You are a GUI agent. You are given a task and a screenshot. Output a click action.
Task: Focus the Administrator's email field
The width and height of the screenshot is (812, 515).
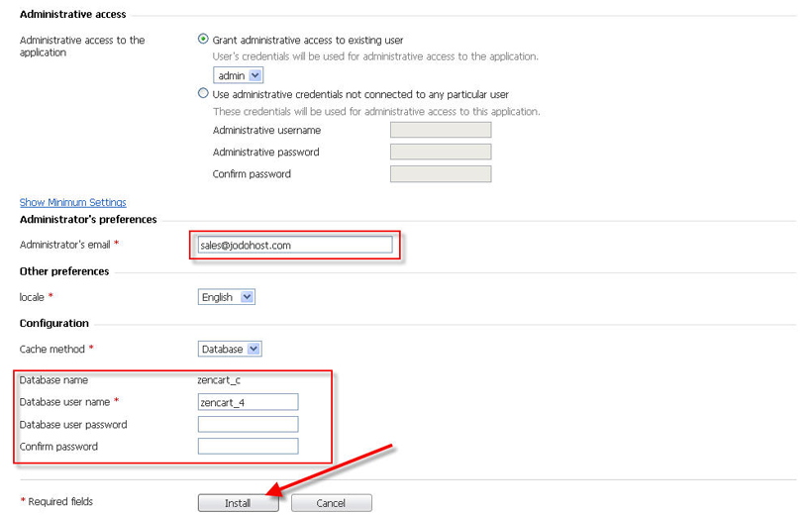click(295, 245)
